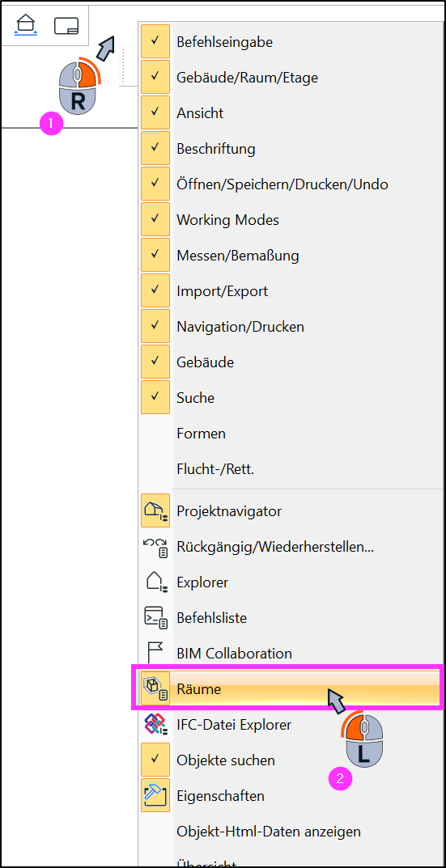Toggle off the Suche toolbar
446x868 pixels.
coord(291,397)
